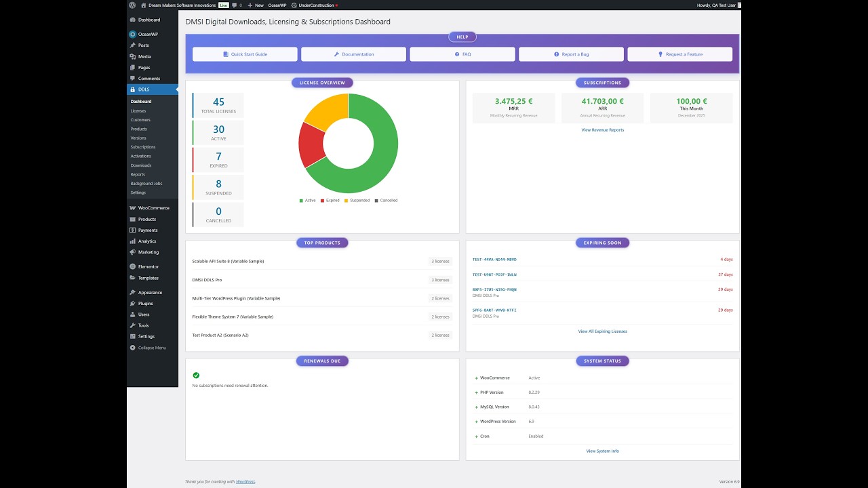The height and width of the screenshot is (488, 868).
Task: Open Subscriptions in the DDLS submenu
Action: [143, 147]
